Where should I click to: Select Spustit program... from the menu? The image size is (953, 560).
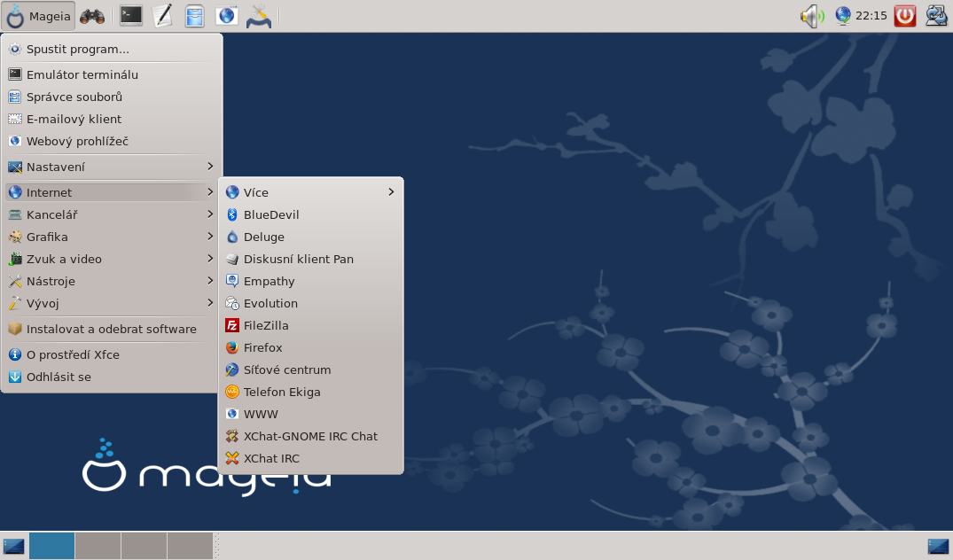(112, 50)
